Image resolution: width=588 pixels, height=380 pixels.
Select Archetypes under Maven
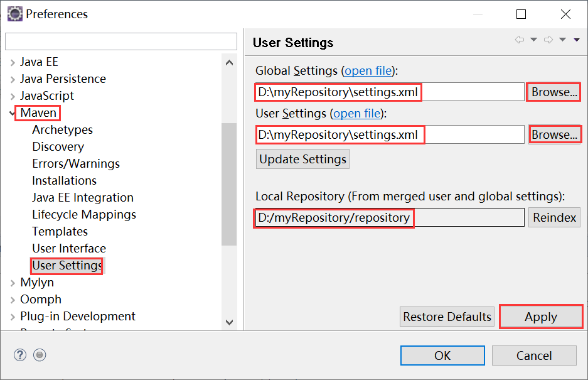[62, 129]
